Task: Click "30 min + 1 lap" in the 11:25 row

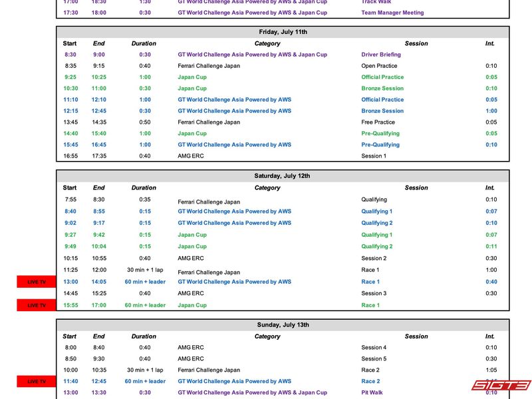Action: pos(145,270)
